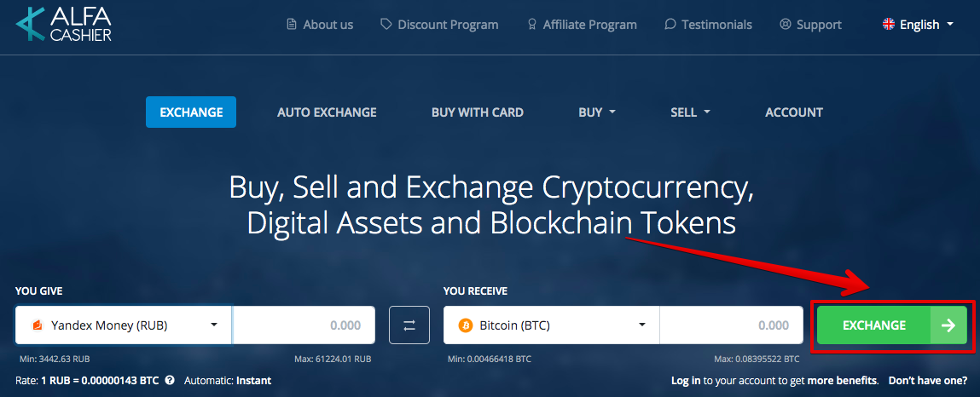The width and height of the screenshot is (980, 397).
Task: Open the Yandex Money (RUB) dropdown
Action: click(x=124, y=325)
